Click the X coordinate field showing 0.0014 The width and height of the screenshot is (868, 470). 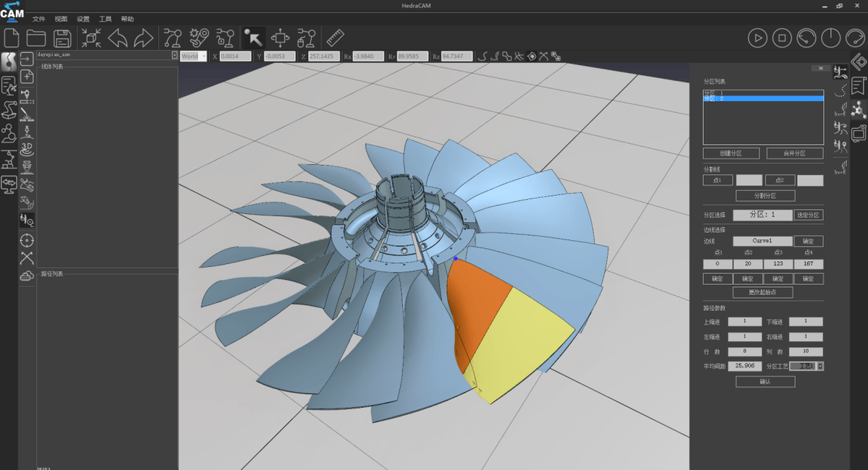point(235,56)
